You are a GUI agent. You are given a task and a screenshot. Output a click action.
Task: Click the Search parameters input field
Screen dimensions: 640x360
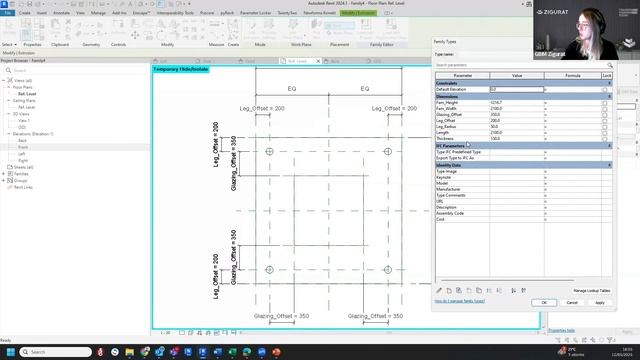pos(520,65)
